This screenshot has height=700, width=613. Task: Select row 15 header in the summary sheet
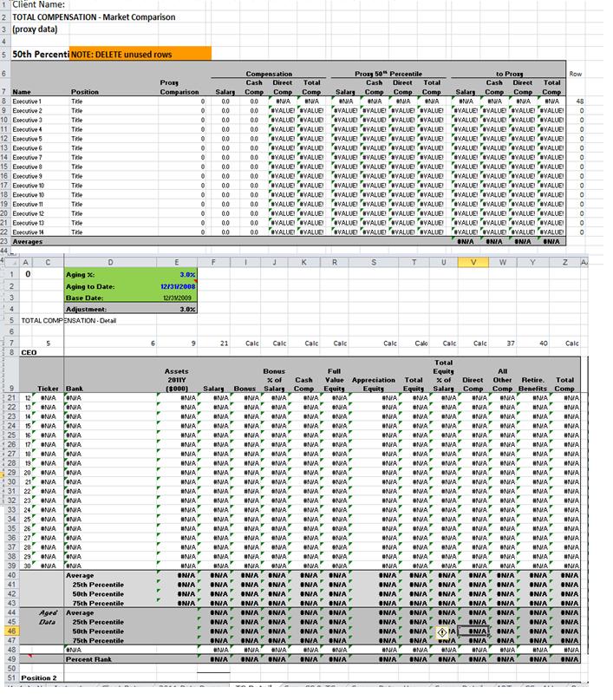4,167
